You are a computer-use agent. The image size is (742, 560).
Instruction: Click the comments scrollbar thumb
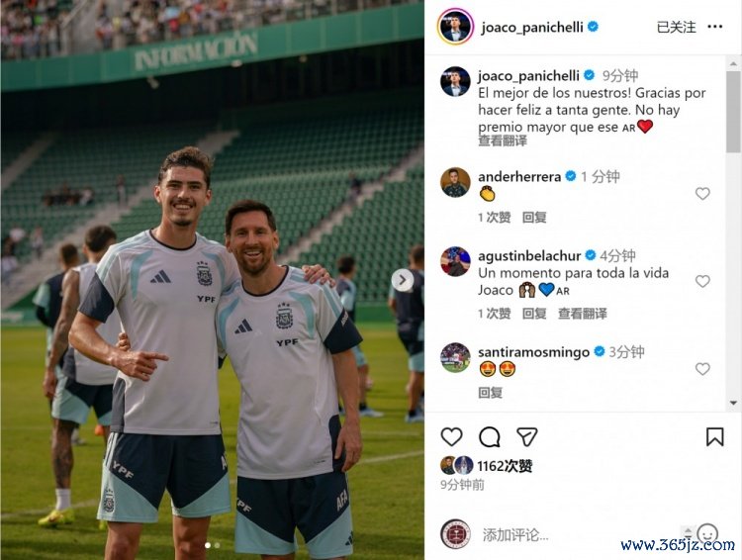733,112
